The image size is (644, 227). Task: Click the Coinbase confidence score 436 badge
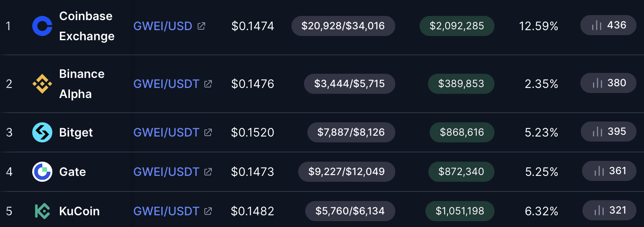[608, 25]
